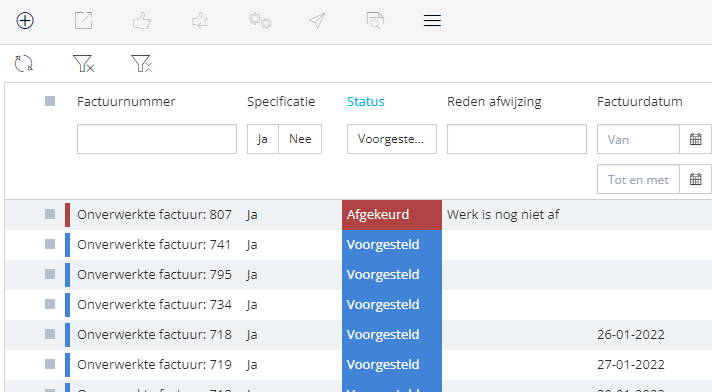This screenshot has height=392, width=712.
Task: Toggle the select-all header checkbox
Action: [50, 101]
